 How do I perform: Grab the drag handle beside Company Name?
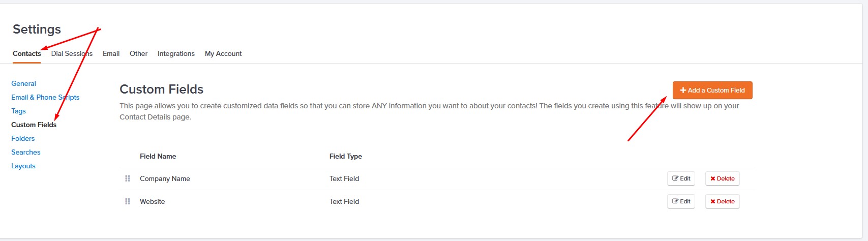click(128, 178)
